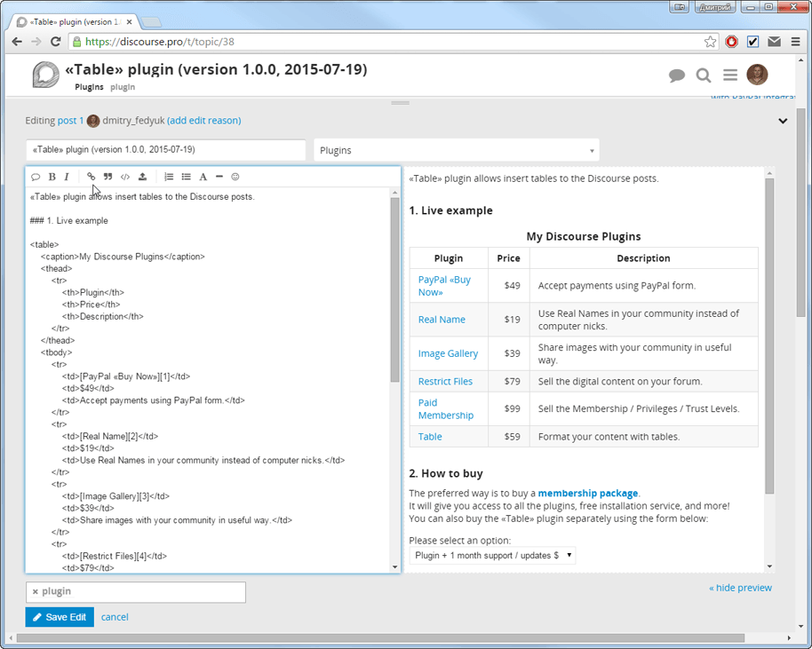Insert a bulleted list
Viewport: 812px width, 649px height.
click(x=186, y=177)
